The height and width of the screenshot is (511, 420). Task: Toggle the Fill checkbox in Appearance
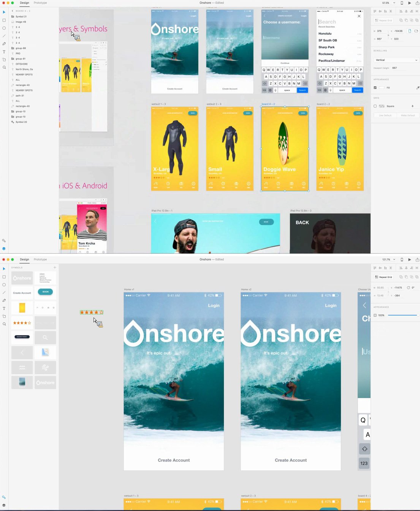(x=375, y=87)
